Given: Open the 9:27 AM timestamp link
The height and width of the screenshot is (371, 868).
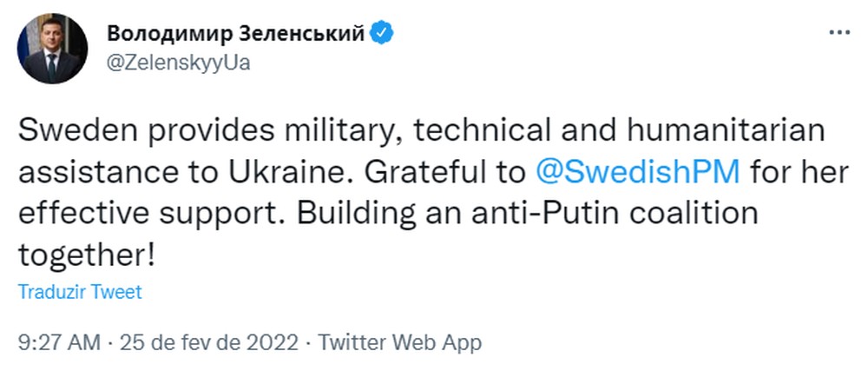Looking at the screenshot, I should click(x=59, y=342).
